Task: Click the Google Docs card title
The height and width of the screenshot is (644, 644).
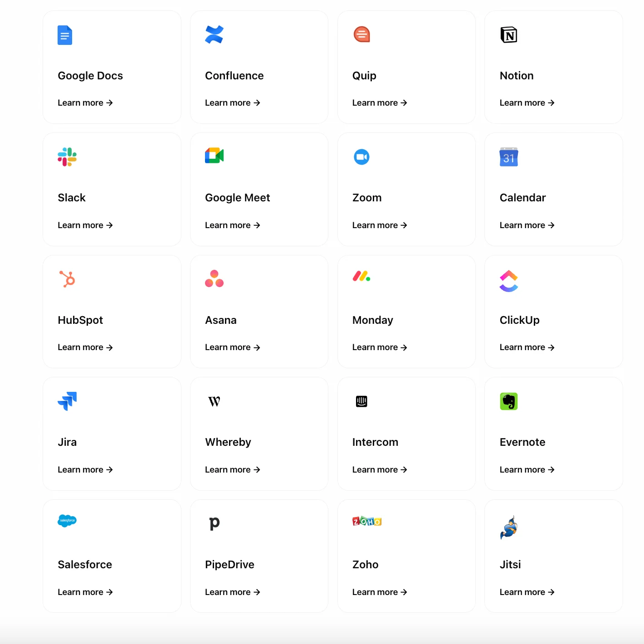Action: tap(90, 76)
